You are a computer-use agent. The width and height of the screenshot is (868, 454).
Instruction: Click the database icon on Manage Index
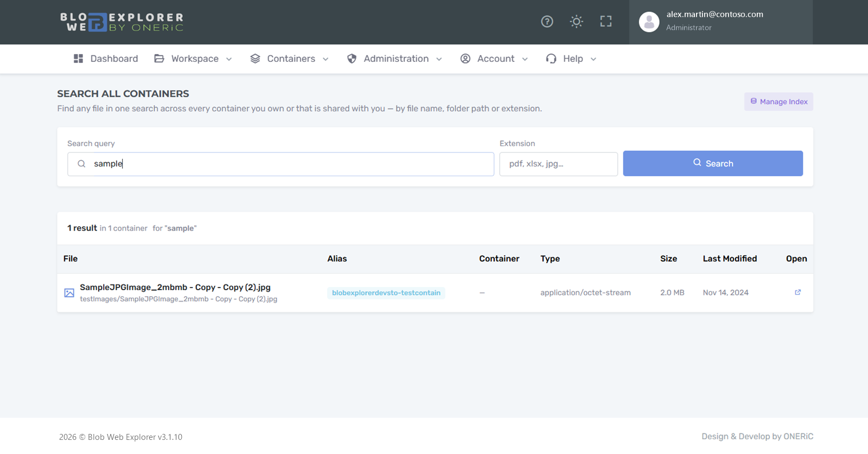pyautogui.click(x=754, y=101)
